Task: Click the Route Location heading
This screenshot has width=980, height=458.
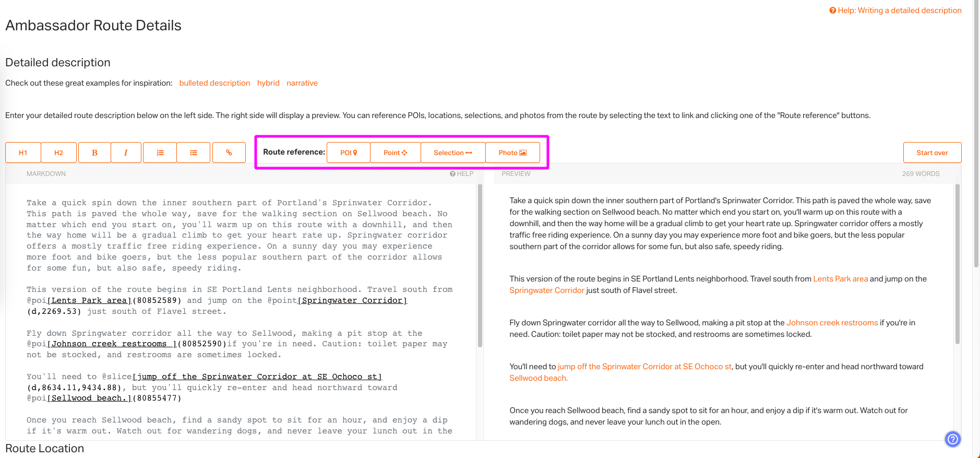Action: [45, 449]
